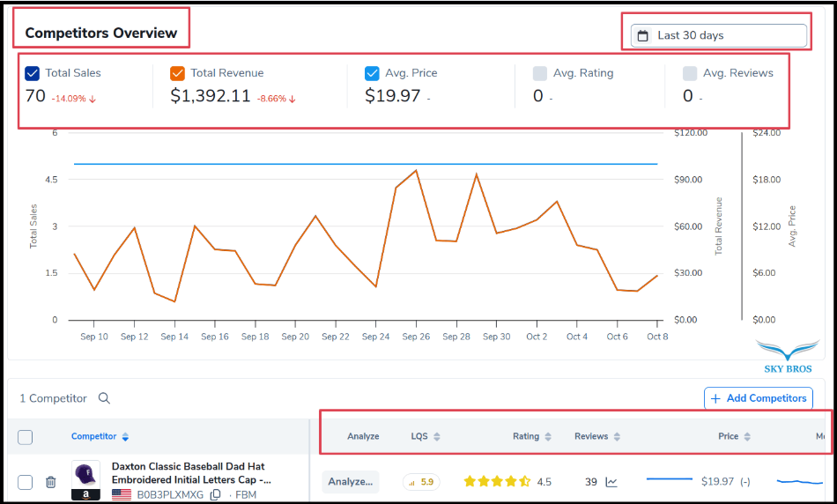Click the price trend sparkline in Daxton row

pyautogui.click(x=670, y=479)
